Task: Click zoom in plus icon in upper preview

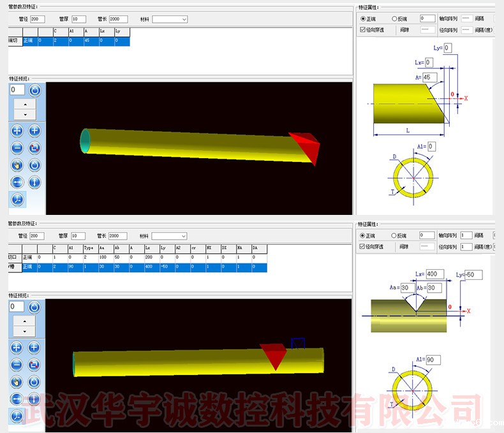Action: tap(34, 131)
